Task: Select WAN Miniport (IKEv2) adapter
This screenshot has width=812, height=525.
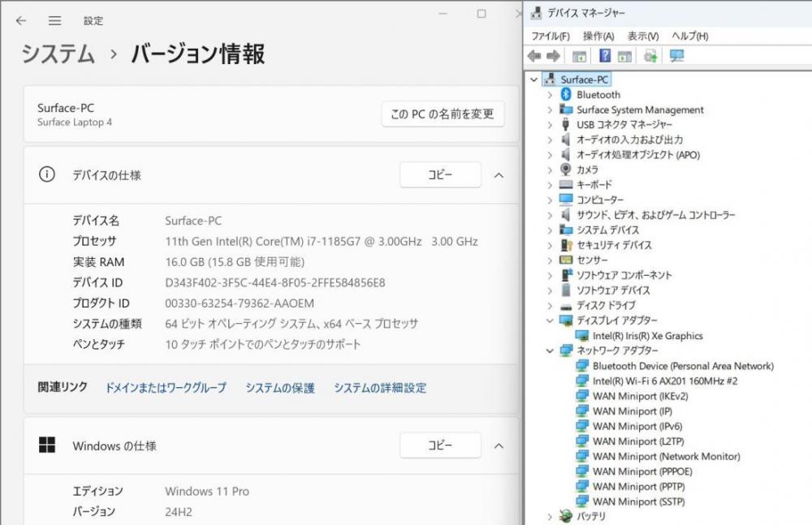Action: [x=640, y=395]
